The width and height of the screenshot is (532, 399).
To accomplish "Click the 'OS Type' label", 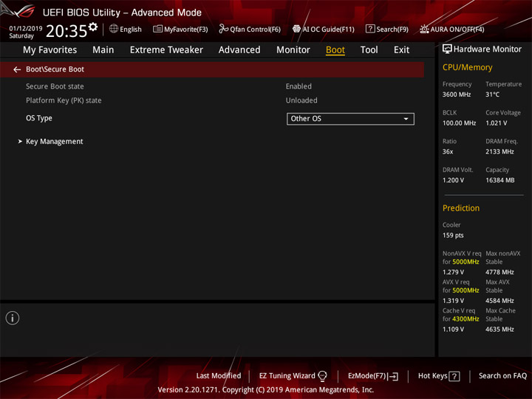I will click(39, 118).
